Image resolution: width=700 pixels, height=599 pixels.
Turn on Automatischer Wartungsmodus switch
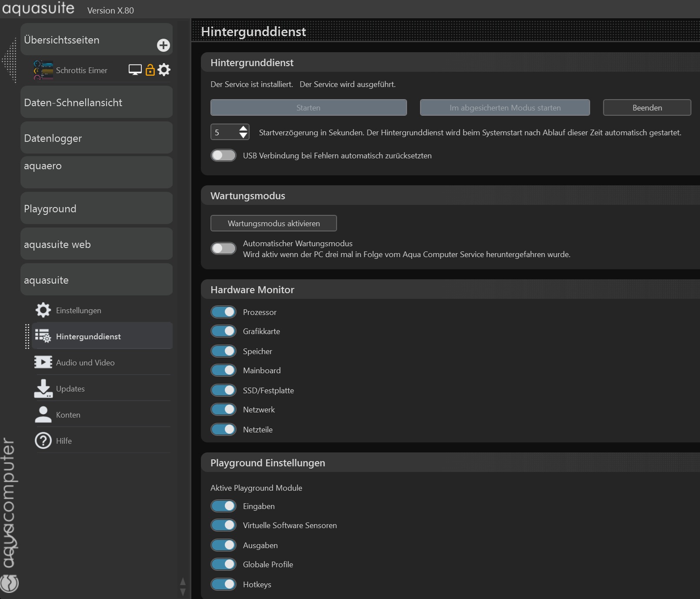tap(223, 248)
